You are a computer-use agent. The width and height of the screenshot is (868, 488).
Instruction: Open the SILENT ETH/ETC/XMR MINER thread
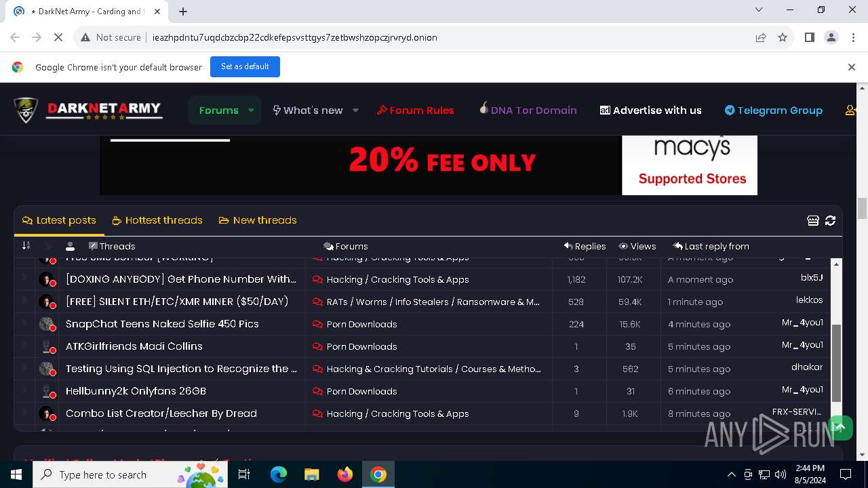point(177,301)
